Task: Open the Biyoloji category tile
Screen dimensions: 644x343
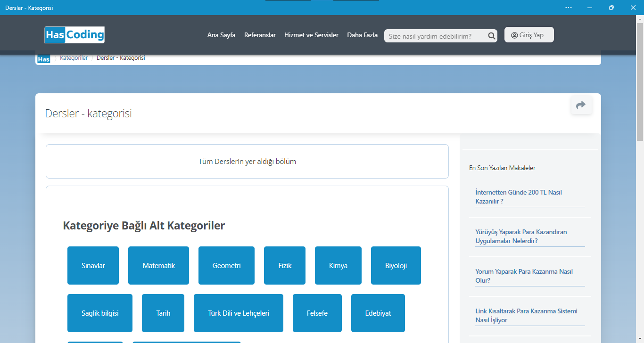Action: [396, 266]
